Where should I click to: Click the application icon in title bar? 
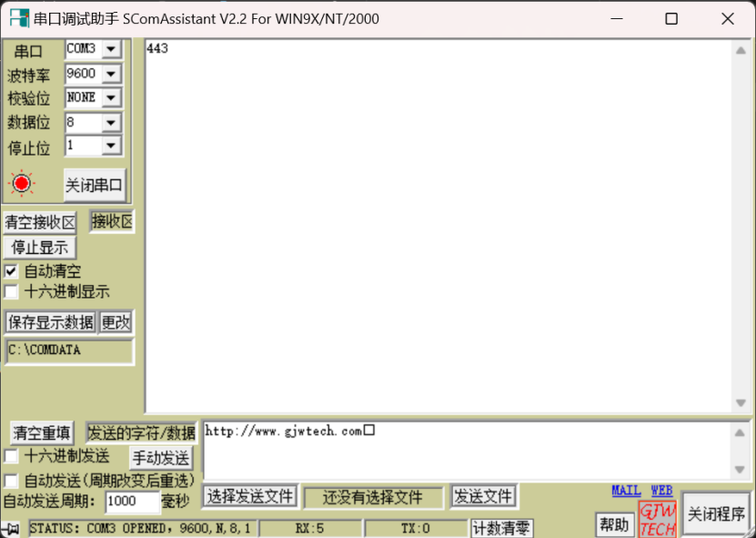20,18
